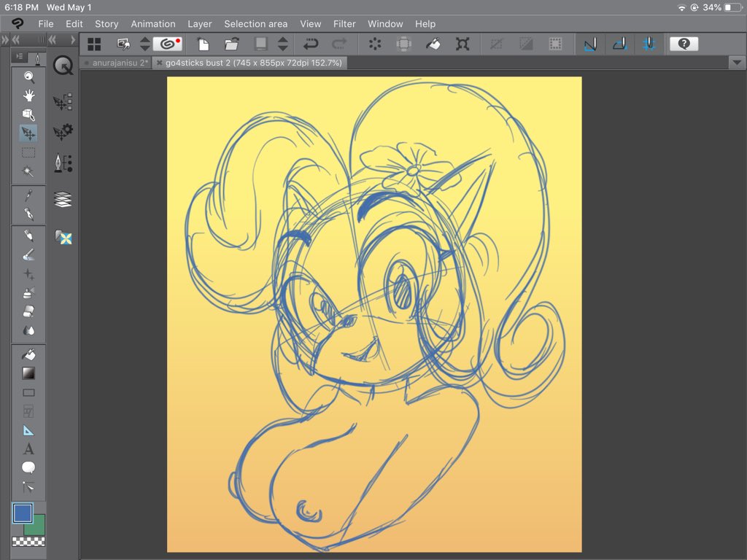The width and height of the screenshot is (747, 560).
Task: Open the Layer palette stack icon
Action: (x=63, y=199)
